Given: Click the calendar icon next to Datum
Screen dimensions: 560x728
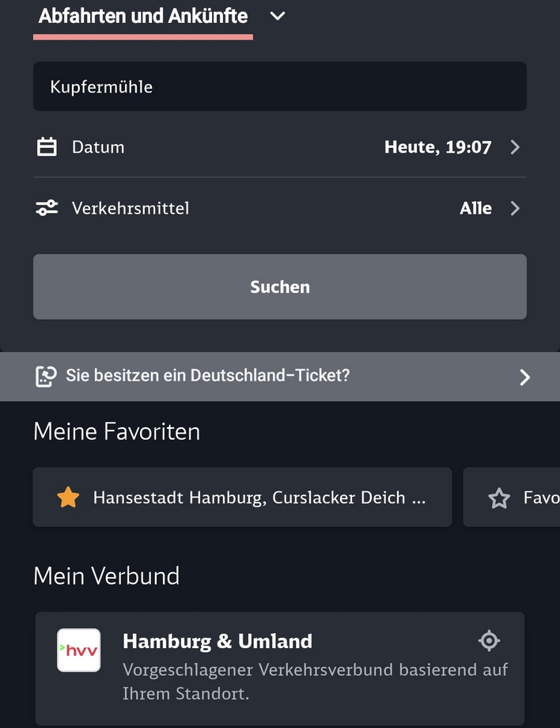Looking at the screenshot, I should point(47,146).
